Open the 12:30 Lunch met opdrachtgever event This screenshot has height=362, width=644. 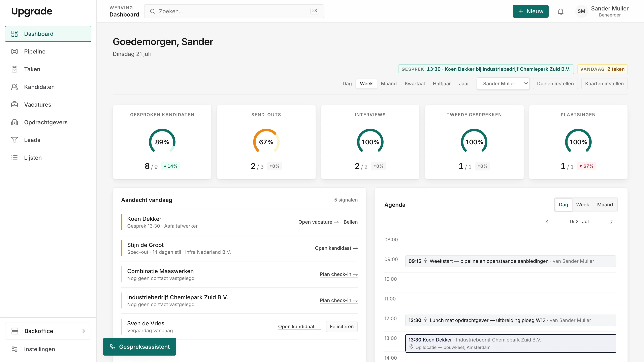pos(511,320)
